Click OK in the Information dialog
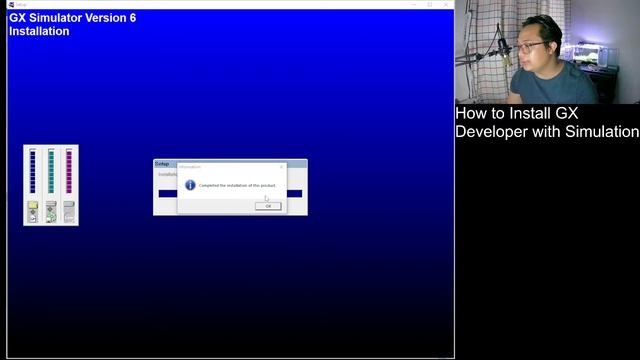 [x=268, y=206]
